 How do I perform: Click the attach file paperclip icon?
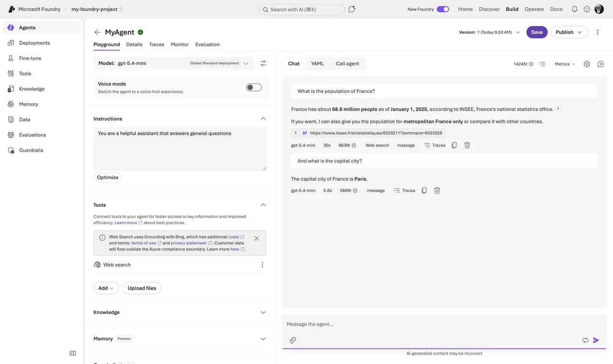coord(293,340)
